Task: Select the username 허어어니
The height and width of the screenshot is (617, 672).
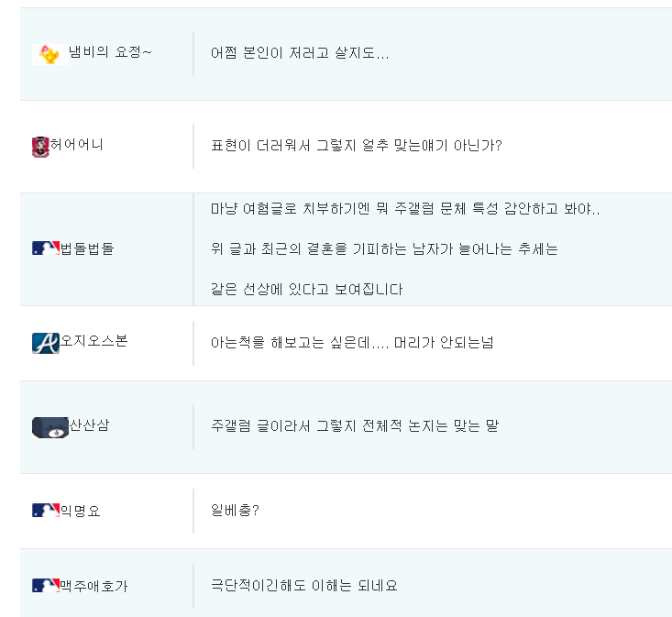Action: tap(77, 145)
